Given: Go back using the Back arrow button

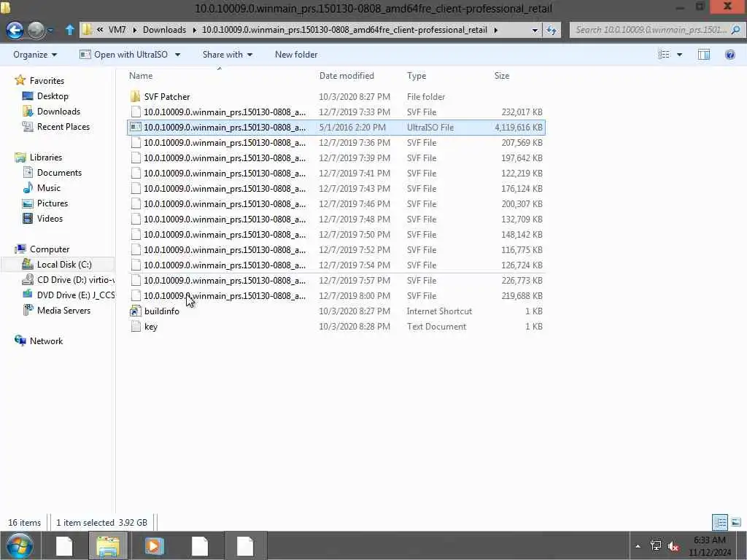Looking at the screenshot, I should (15, 30).
